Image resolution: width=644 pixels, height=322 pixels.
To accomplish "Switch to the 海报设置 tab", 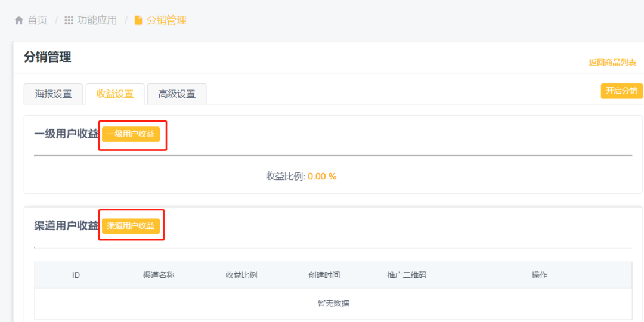I will coord(53,94).
